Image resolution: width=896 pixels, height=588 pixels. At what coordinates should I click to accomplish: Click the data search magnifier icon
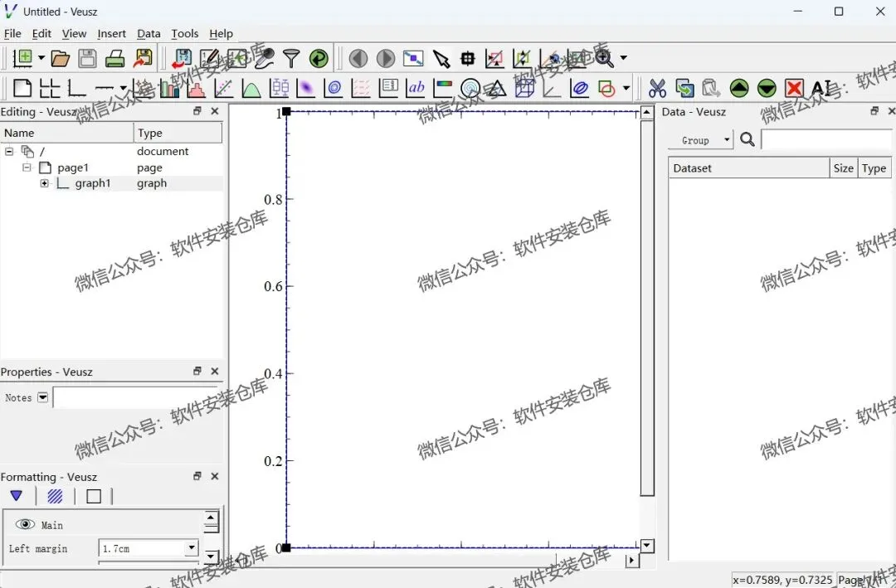click(747, 138)
